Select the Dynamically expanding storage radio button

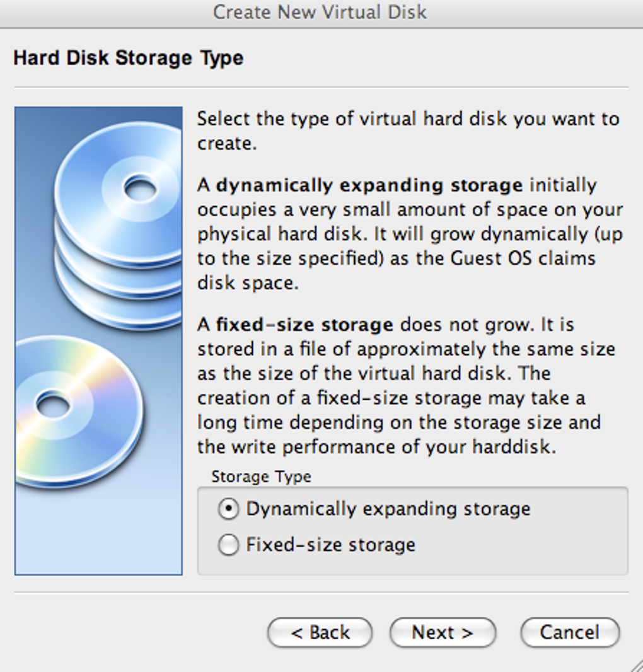228,509
